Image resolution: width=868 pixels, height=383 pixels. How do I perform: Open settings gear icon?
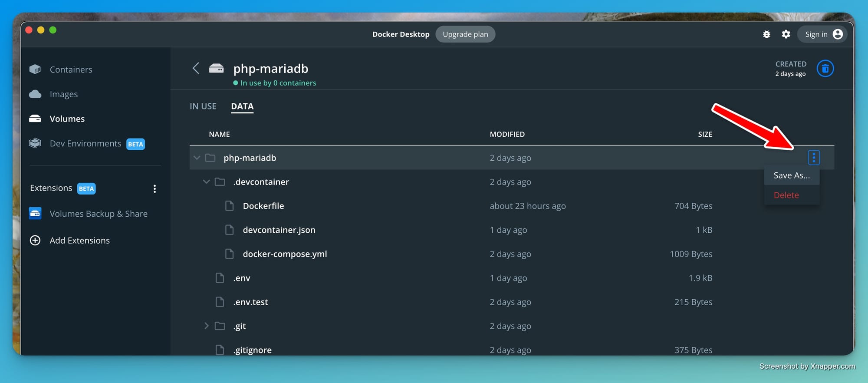[786, 34]
